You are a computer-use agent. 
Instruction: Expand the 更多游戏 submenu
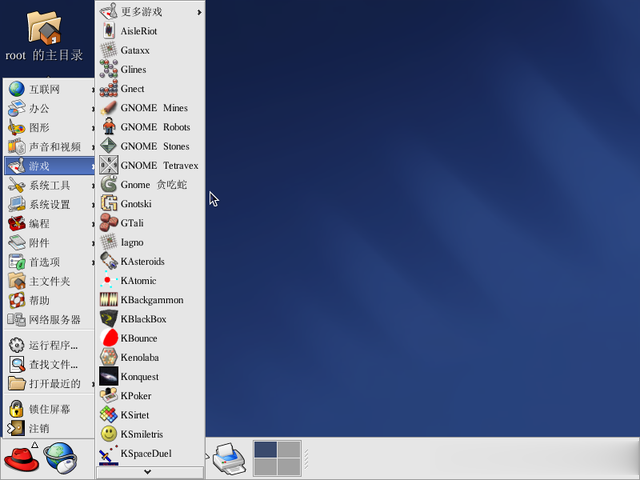[150, 12]
